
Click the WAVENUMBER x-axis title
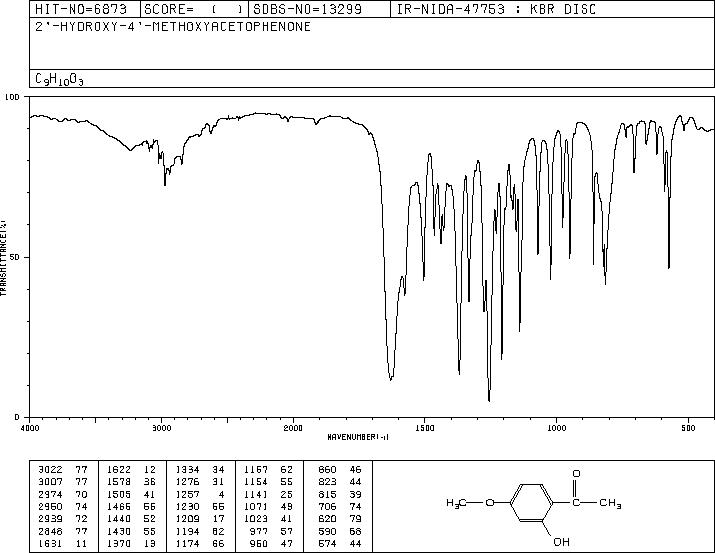358,437
